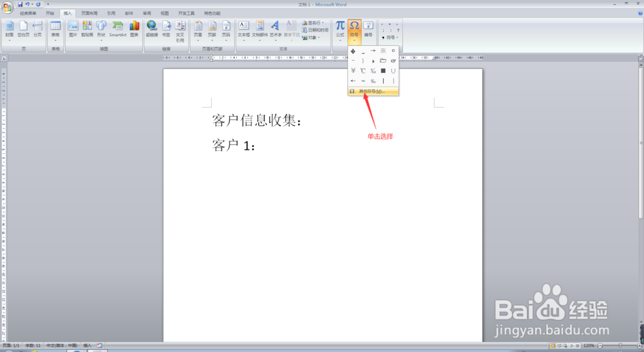Open the 特色功能 tab

[212, 13]
